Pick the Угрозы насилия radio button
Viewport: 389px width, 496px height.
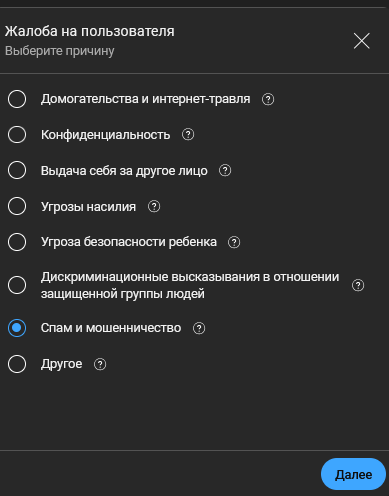(17, 206)
